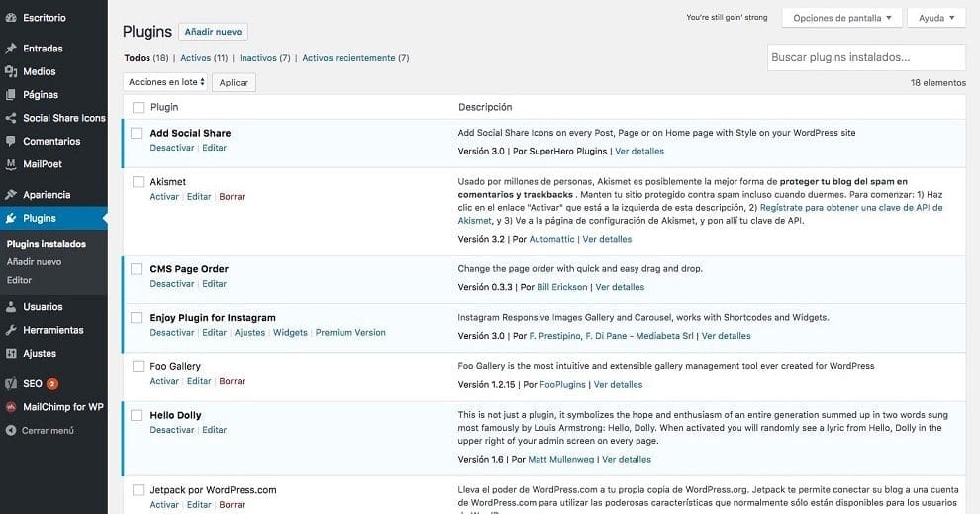
Task: Click the Buscar plugins instalados search field
Action: tap(866, 57)
